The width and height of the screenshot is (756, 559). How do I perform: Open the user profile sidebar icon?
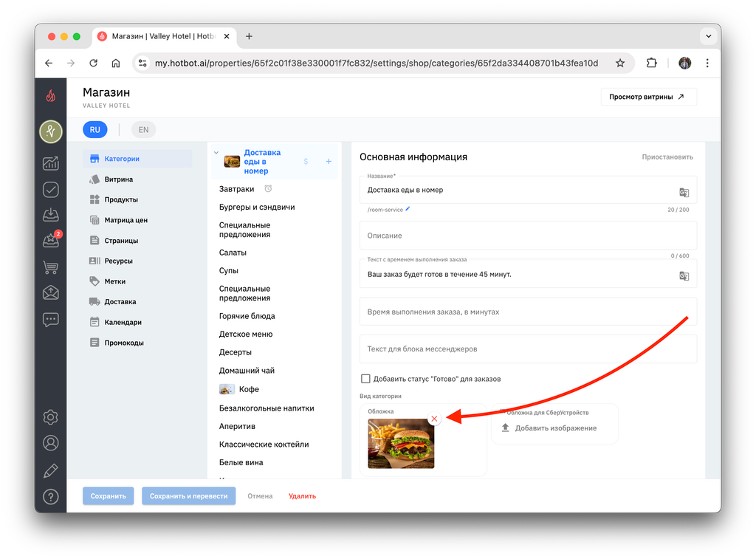(x=51, y=443)
